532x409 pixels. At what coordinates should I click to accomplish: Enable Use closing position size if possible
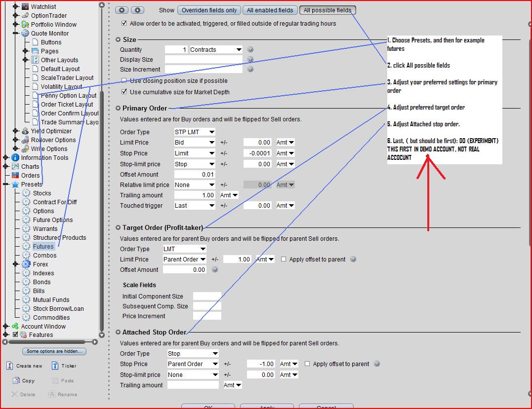(x=124, y=80)
